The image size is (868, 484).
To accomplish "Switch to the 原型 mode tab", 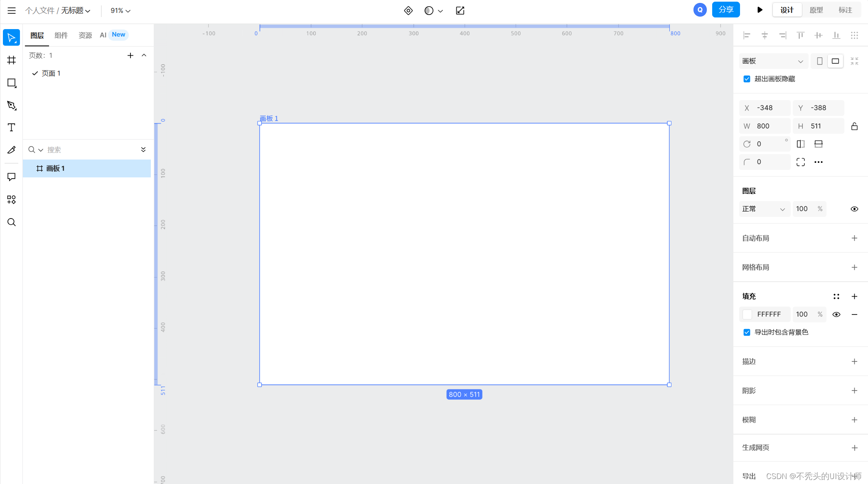I will pos(816,10).
